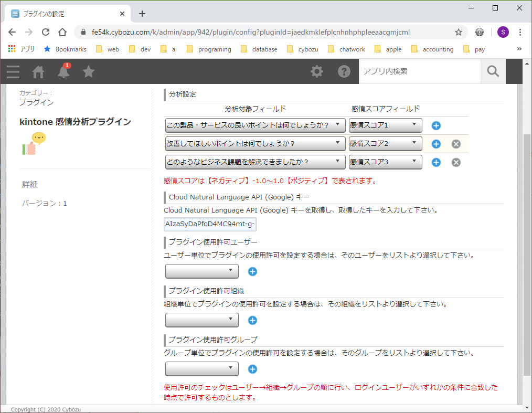532x413 pixels.
Task: Reload the current page
Action: point(46,32)
